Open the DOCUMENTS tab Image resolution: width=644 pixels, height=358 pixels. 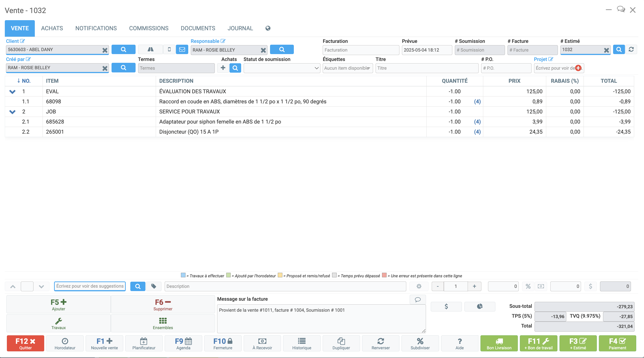pos(198,28)
